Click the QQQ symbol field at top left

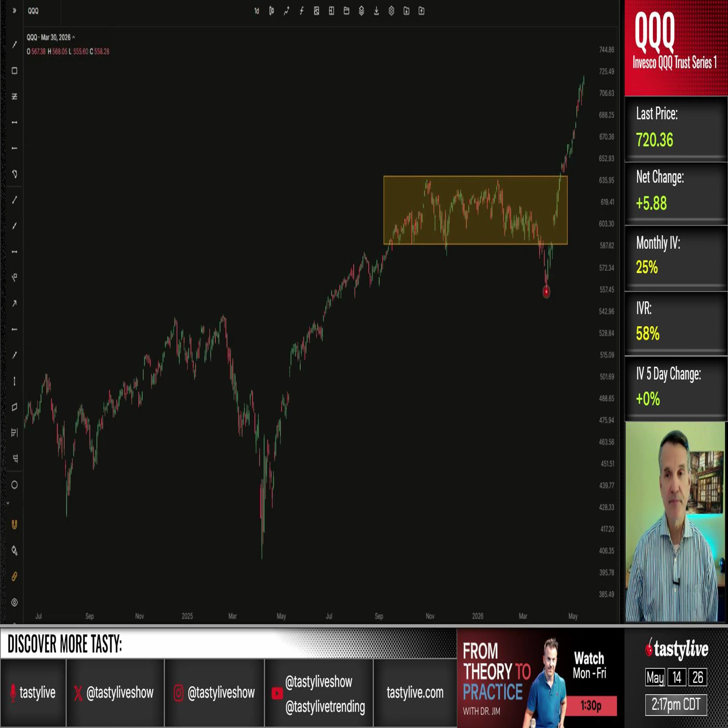click(42, 11)
